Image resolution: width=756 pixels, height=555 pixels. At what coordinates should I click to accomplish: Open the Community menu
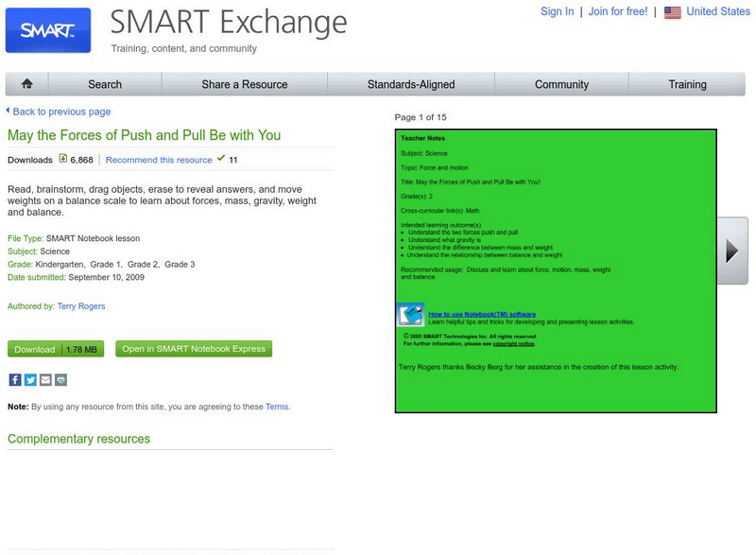[x=561, y=84]
